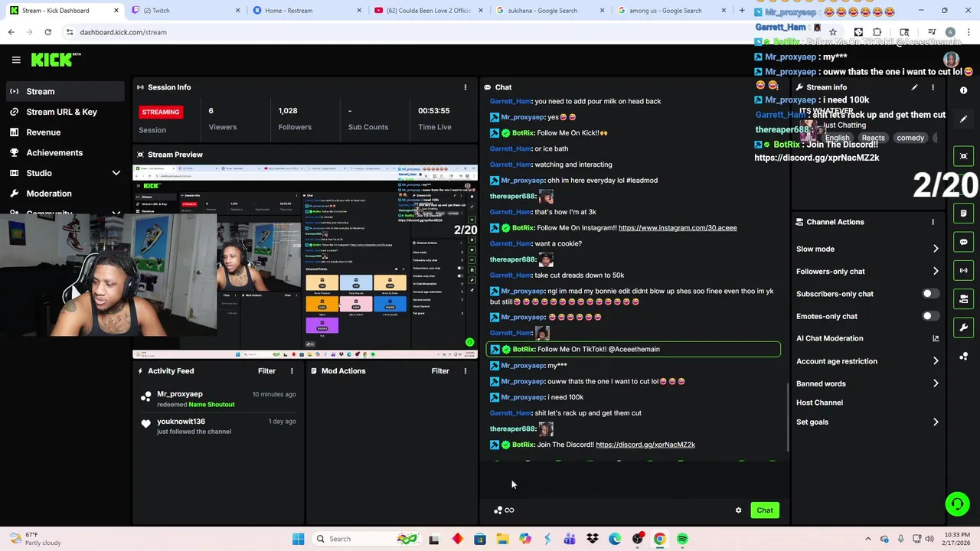Open Mod Actions three-dot menu
The width and height of the screenshot is (980, 551).
coord(465,371)
